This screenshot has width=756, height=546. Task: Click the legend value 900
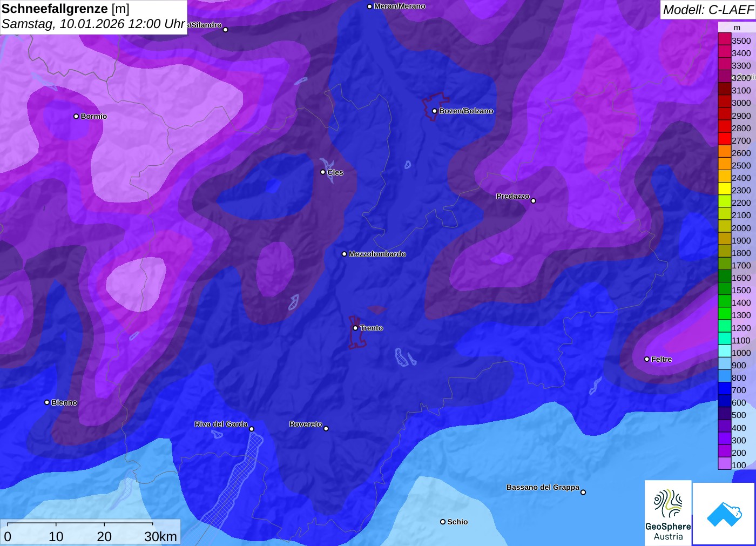[739, 365]
